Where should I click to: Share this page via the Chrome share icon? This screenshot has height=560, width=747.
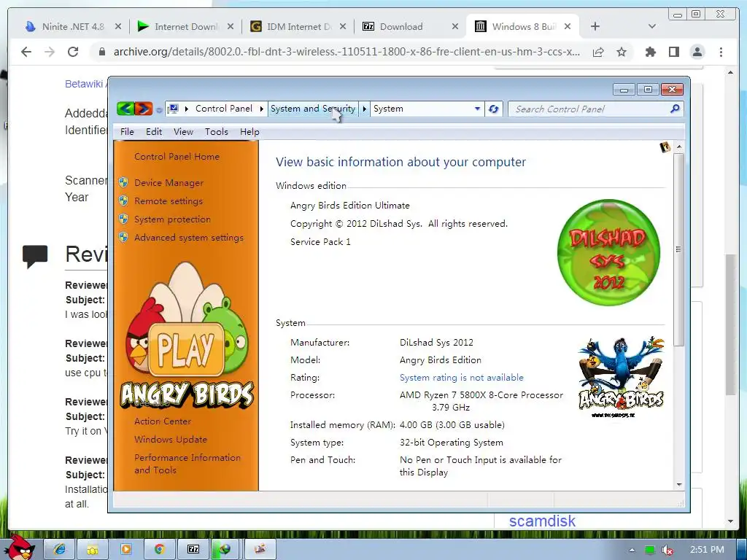pyautogui.click(x=598, y=52)
